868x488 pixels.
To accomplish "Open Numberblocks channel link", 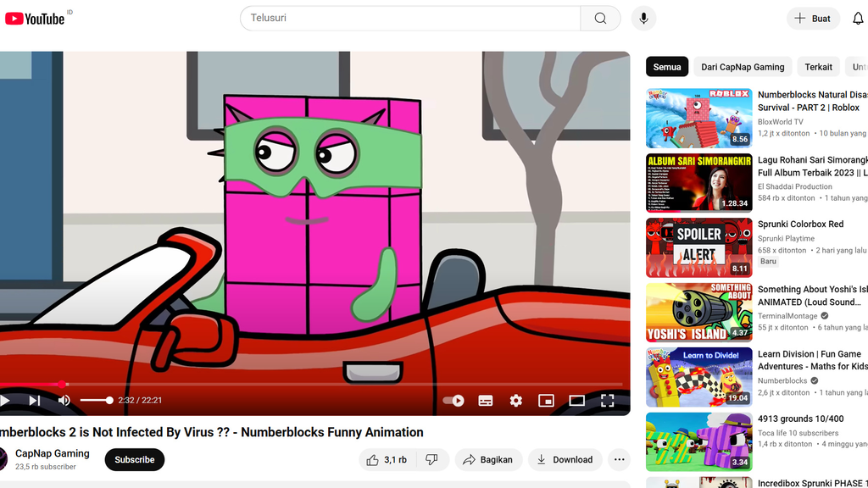I will tap(782, 380).
